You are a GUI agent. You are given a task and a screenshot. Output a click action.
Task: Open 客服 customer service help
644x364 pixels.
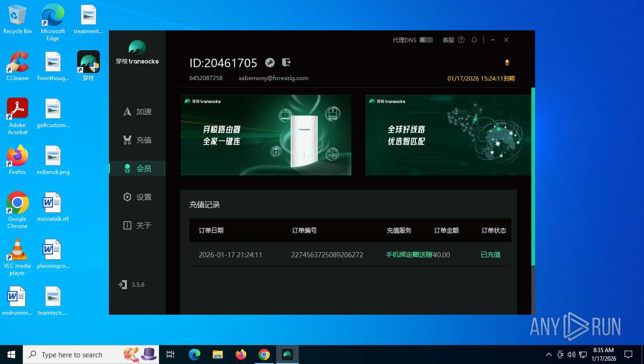point(453,40)
